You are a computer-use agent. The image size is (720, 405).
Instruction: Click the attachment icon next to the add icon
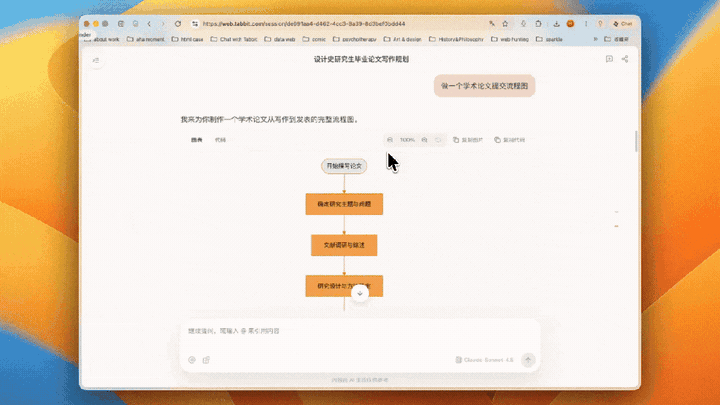click(x=206, y=360)
